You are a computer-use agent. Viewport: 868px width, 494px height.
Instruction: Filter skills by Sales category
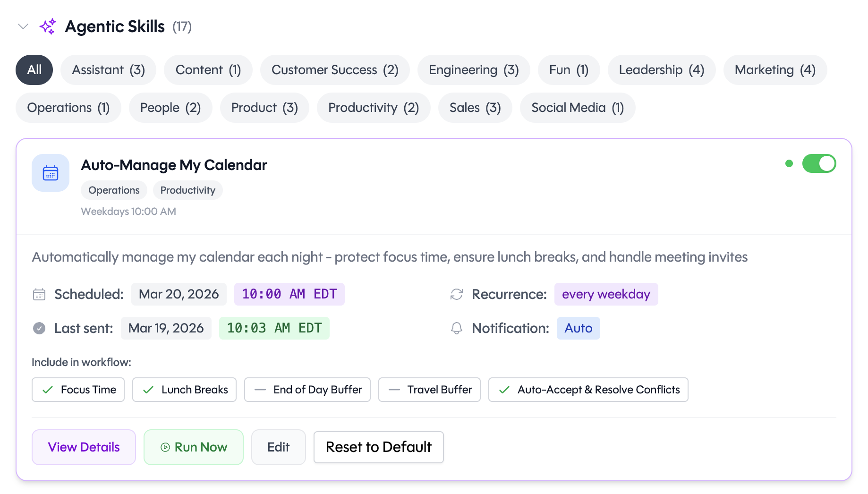point(475,108)
